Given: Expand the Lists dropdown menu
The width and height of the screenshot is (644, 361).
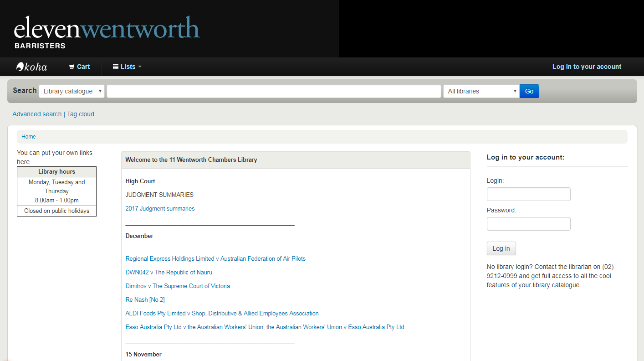Looking at the screenshot, I should point(127,67).
